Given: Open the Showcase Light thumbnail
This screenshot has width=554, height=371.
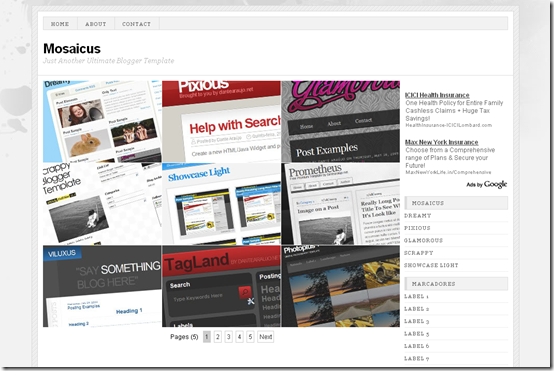Looking at the screenshot, I should 221,204.
